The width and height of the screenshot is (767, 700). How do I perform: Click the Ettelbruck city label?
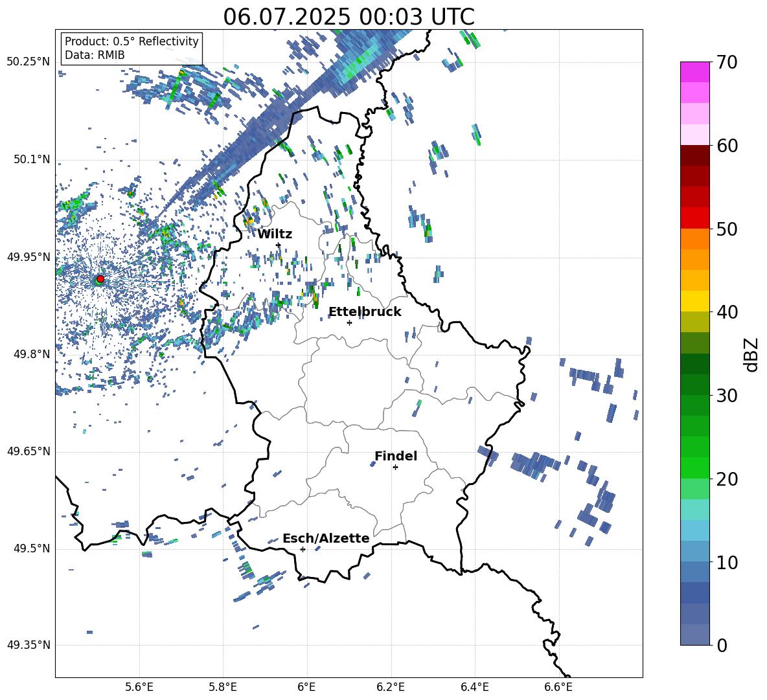coord(365,312)
